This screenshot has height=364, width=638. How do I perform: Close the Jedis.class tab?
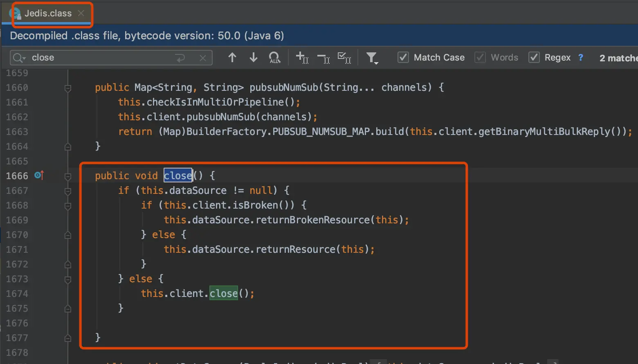point(81,13)
